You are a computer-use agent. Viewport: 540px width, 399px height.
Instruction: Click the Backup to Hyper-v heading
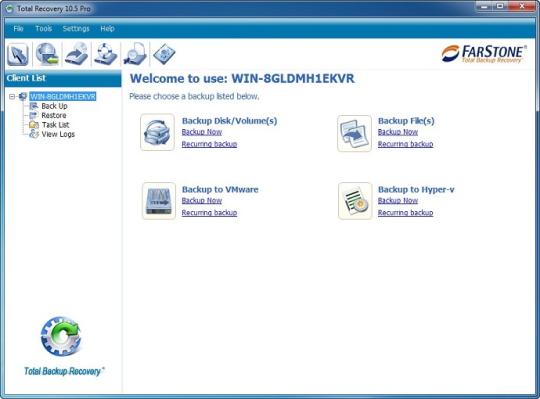coord(416,189)
